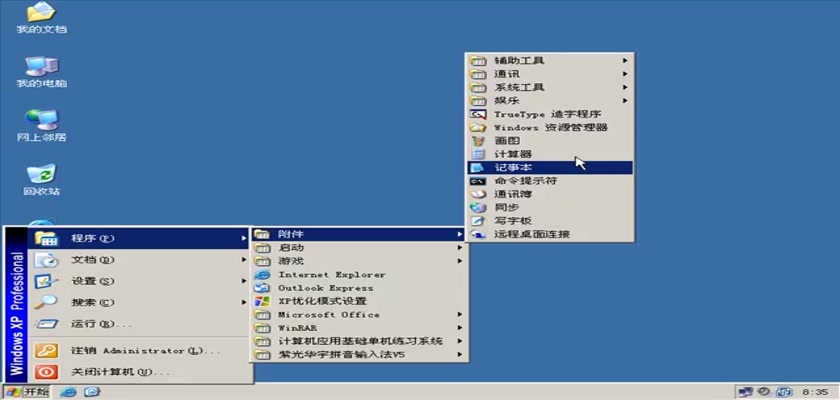Click the blue tray icon beside the clock
Image resolution: width=840 pixels, height=400 pixels.
click(x=785, y=393)
